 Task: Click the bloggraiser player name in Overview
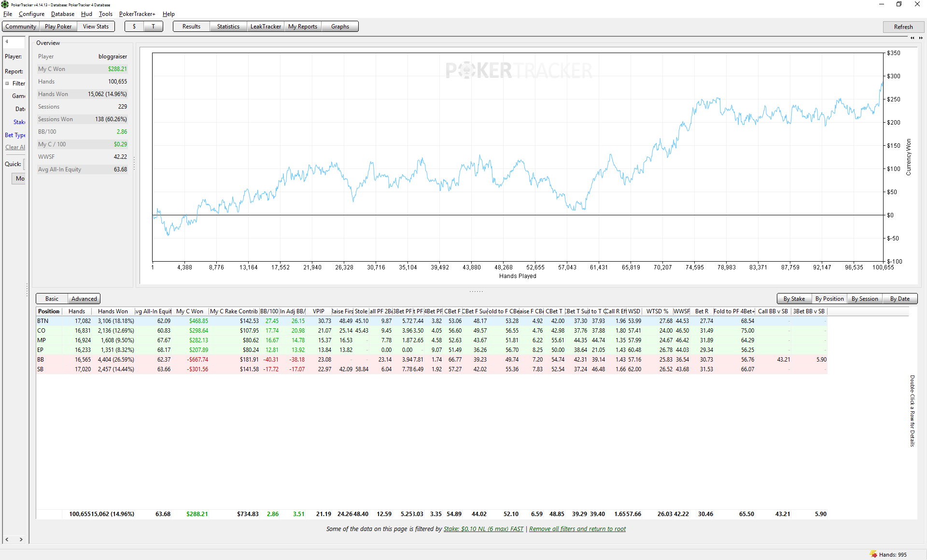coord(112,56)
